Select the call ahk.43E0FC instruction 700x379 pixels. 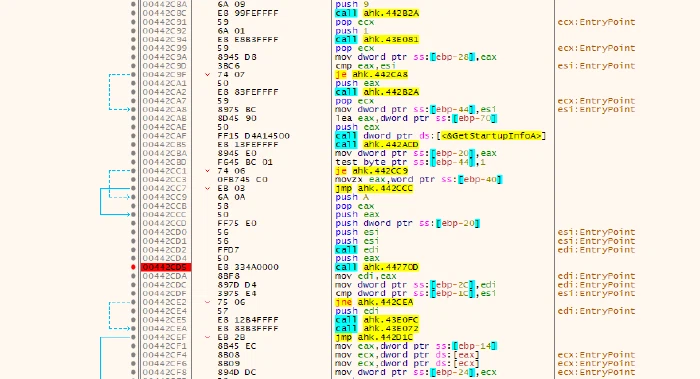(377, 320)
